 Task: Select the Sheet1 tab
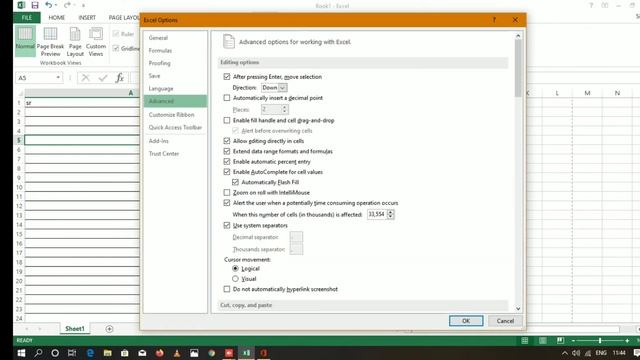click(x=75, y=329)
